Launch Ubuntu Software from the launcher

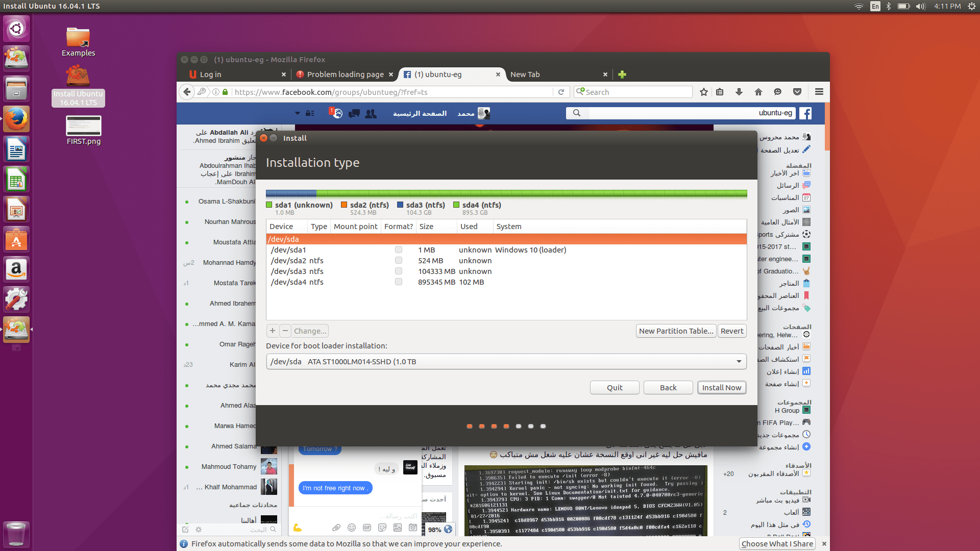[x=16, y=239]
